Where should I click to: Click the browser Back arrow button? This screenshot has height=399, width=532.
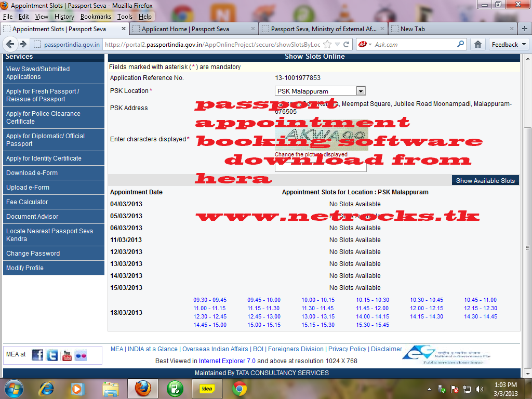coord(10,44)
